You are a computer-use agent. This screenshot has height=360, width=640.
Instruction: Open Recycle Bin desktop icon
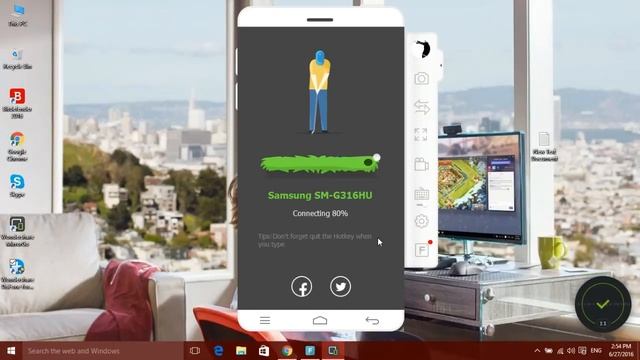18,59
